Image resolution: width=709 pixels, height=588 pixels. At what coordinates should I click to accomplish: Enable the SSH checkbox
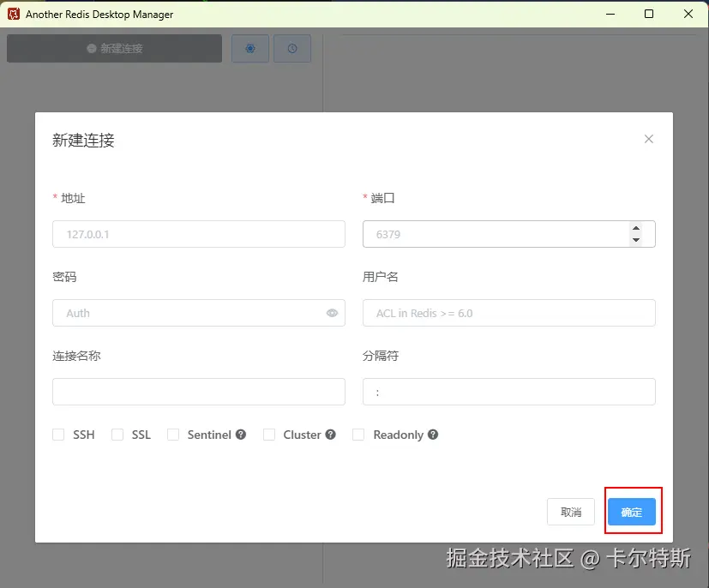(58, 435)
